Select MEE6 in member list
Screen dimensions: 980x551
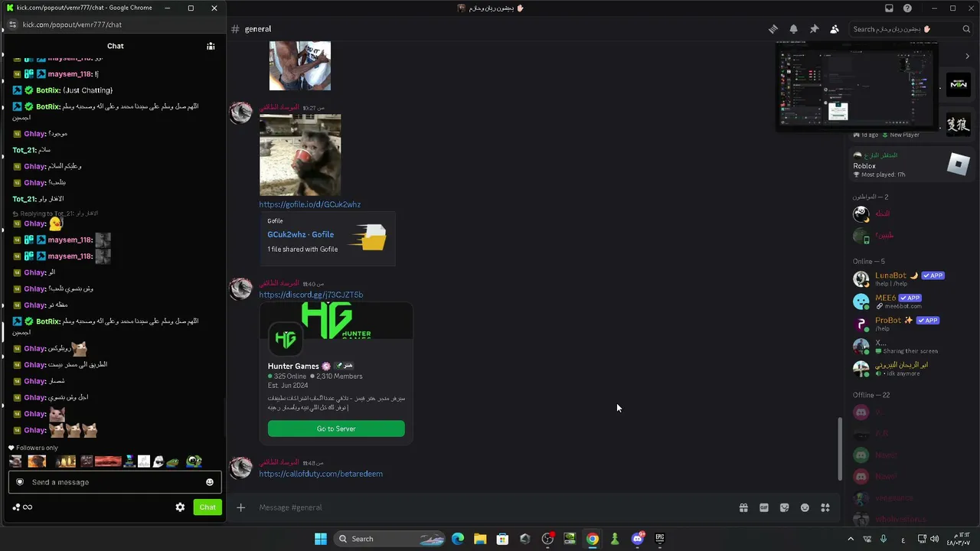point(908,302)
